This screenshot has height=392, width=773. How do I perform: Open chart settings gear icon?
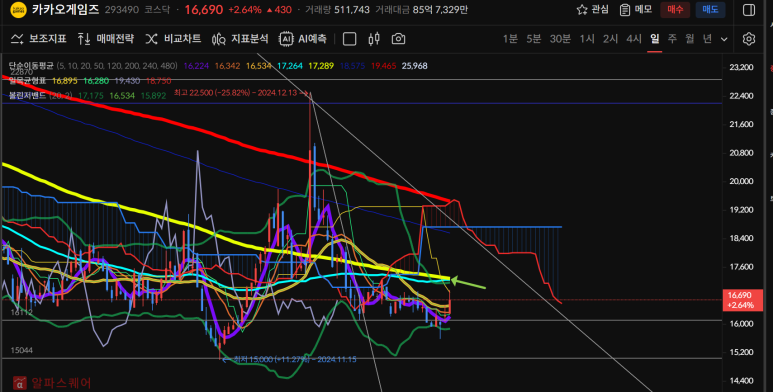[748, 38]
